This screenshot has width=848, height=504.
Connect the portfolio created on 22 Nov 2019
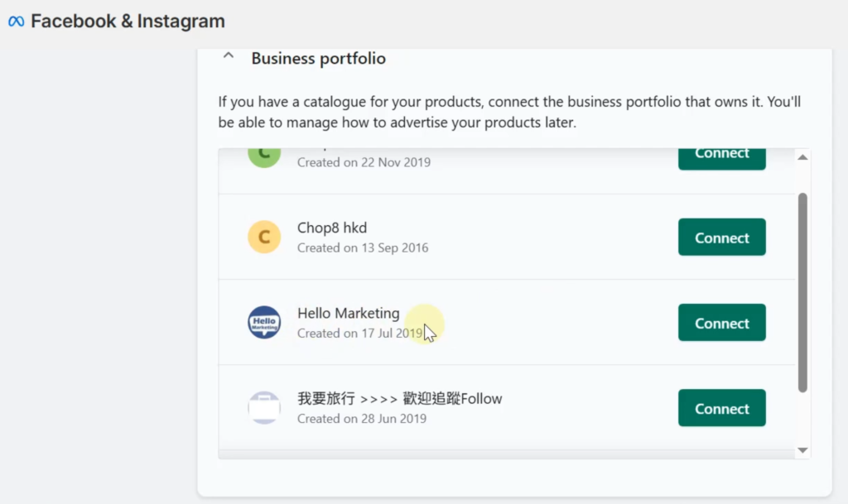tap(721, 155)
